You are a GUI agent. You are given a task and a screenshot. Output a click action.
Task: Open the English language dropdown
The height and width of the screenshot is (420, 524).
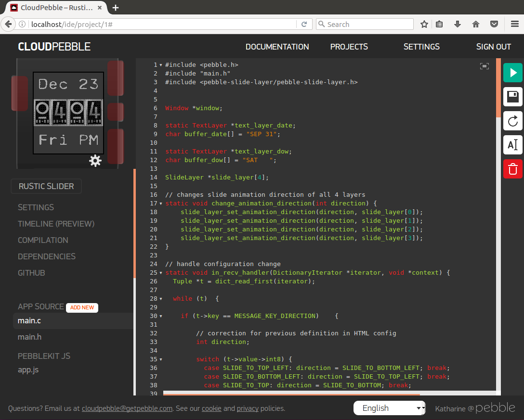click(389, 408)
